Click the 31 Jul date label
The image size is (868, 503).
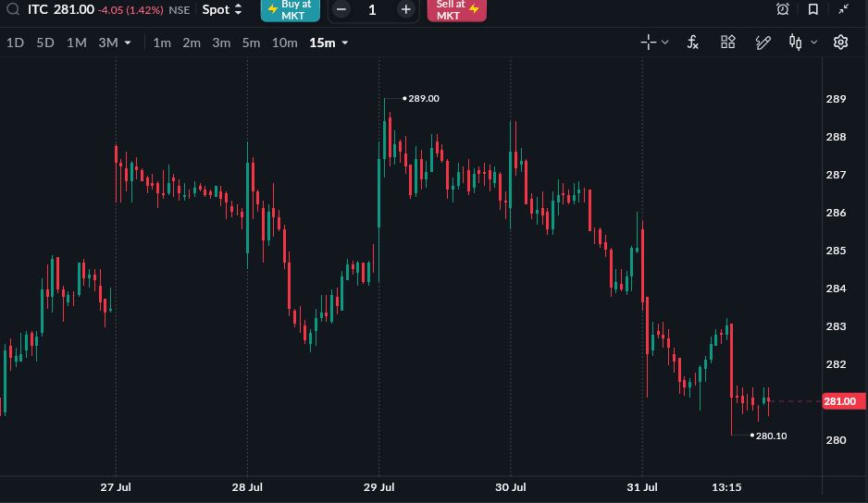642,487
